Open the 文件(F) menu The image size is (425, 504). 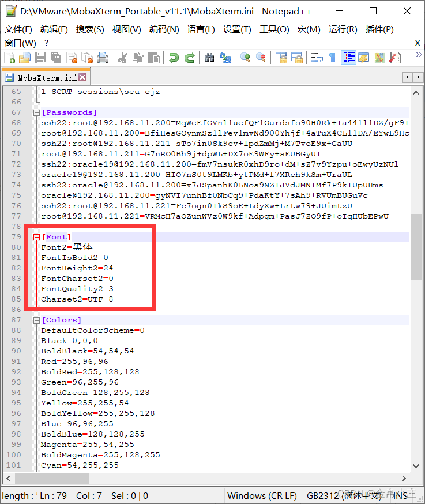pyautogui.click(x=18, y=29)
